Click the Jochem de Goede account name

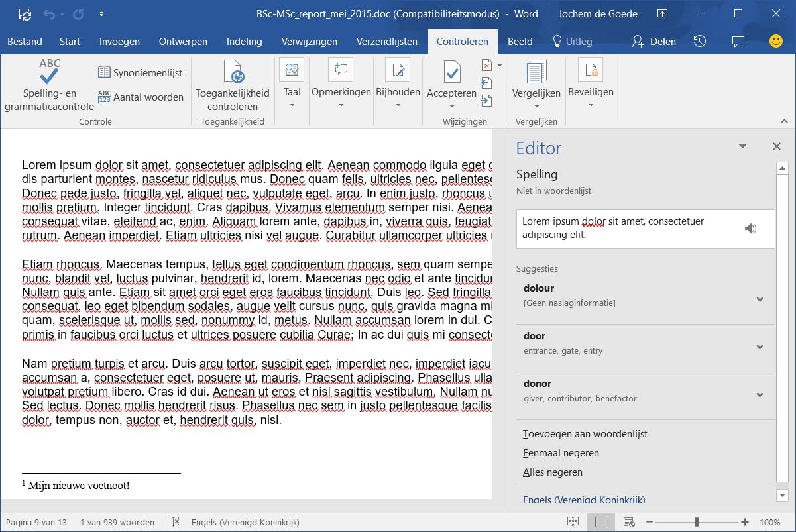pos(597,13)
